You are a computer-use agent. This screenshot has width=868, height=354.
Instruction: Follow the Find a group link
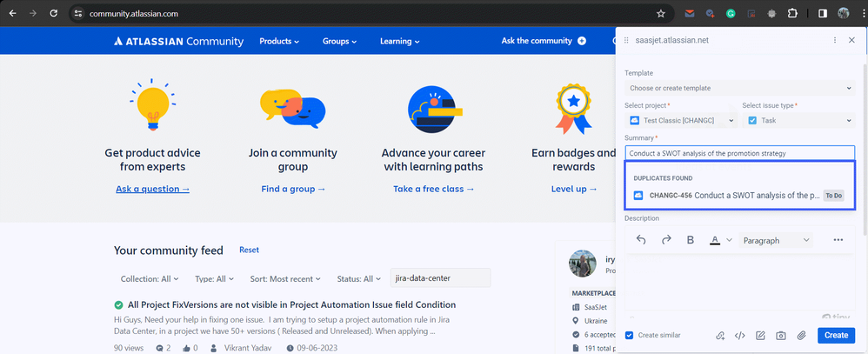[293, 189]
